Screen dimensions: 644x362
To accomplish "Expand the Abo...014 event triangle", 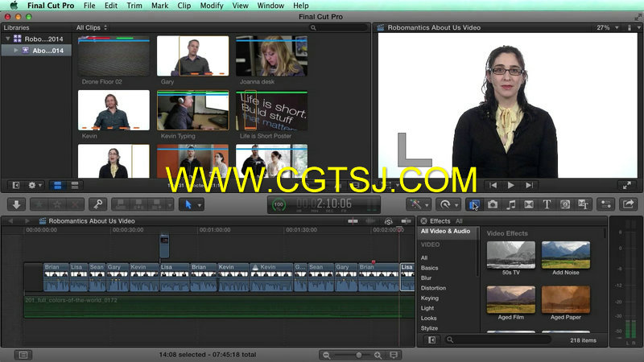I will point(16,50).
